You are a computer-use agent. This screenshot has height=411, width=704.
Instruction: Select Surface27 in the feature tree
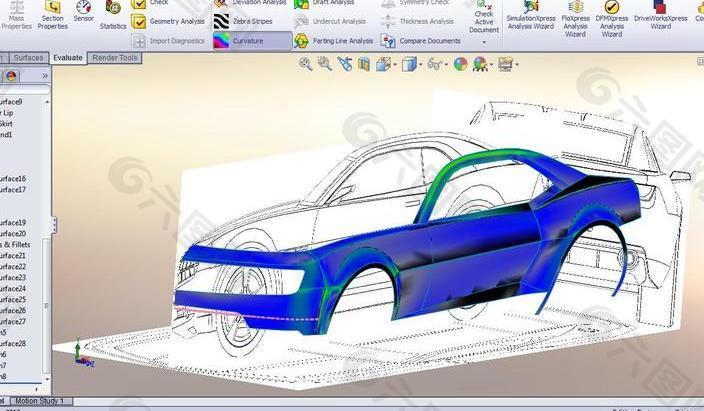point(13,322)
